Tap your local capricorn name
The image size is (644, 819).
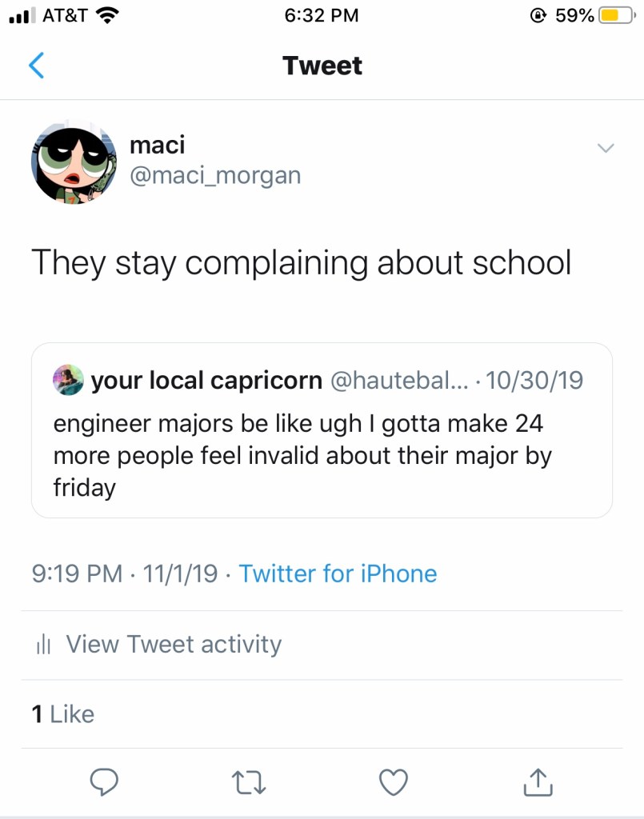coord(206,381)
